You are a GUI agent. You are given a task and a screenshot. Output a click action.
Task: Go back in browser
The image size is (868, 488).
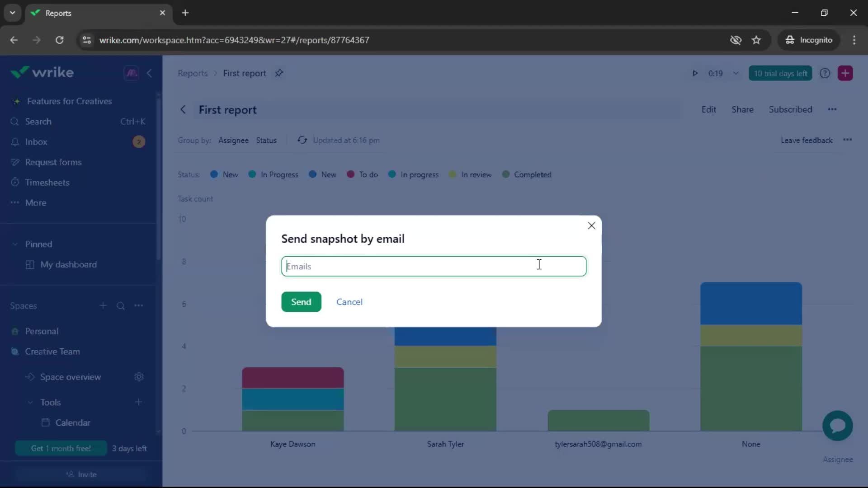pos(14,40)
